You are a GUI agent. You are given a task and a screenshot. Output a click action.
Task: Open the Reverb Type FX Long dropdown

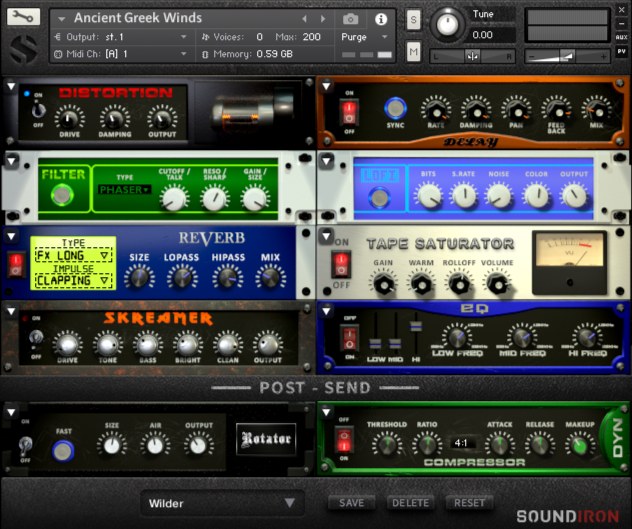click(x=73, y=255)
